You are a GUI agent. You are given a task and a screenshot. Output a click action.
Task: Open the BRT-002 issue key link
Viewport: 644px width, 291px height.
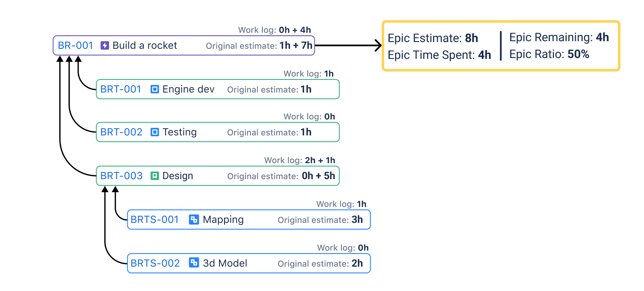pos(121,132)
